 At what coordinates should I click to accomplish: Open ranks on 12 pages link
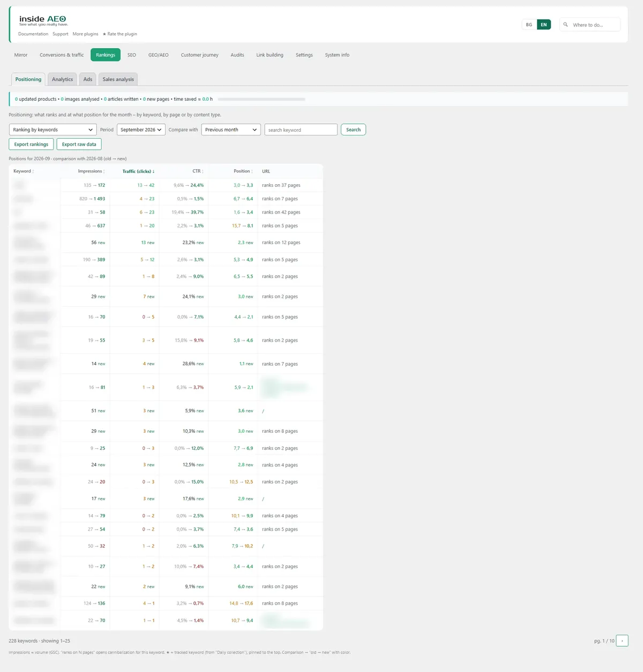(281, 243)
